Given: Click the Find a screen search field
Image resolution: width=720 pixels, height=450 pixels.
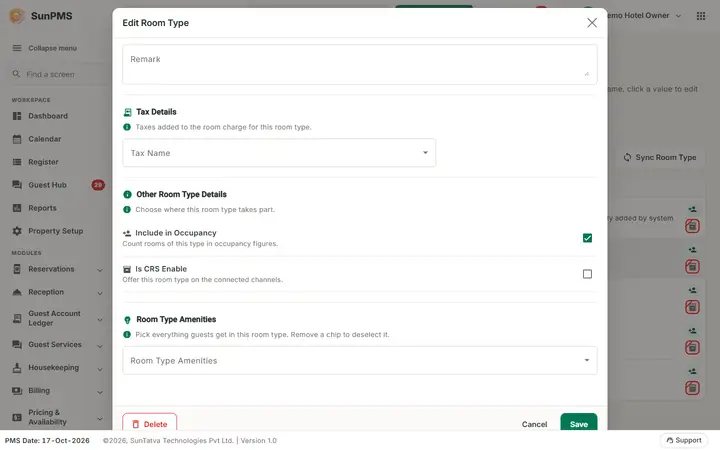Looking at the screenshot, I should (60, 74).
